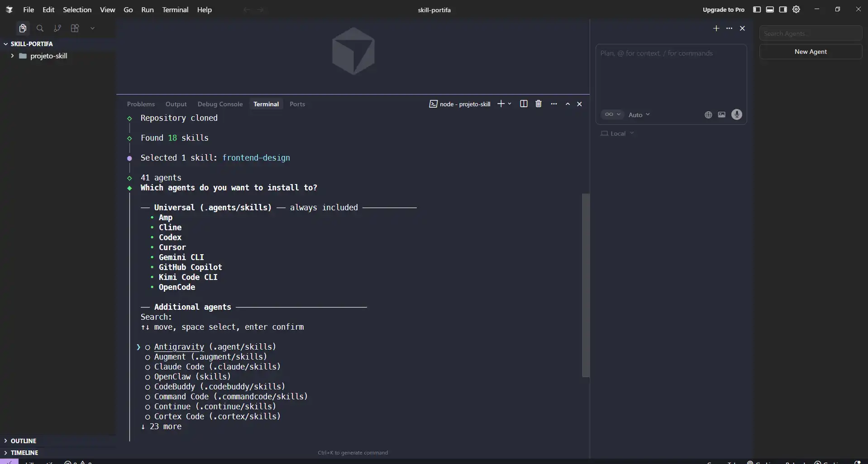Click the Kill Terminal trash icon

click(x=538, y=104)
